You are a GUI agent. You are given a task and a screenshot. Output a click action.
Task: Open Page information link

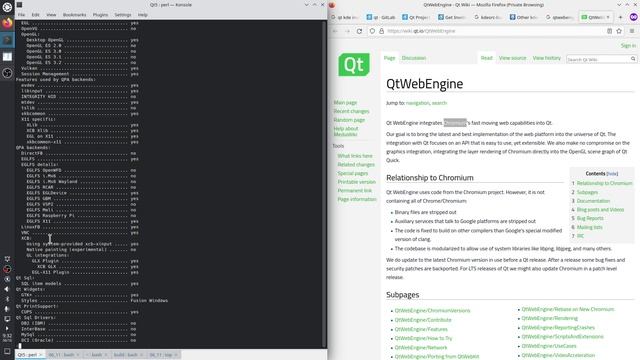(x=357, y=199)
